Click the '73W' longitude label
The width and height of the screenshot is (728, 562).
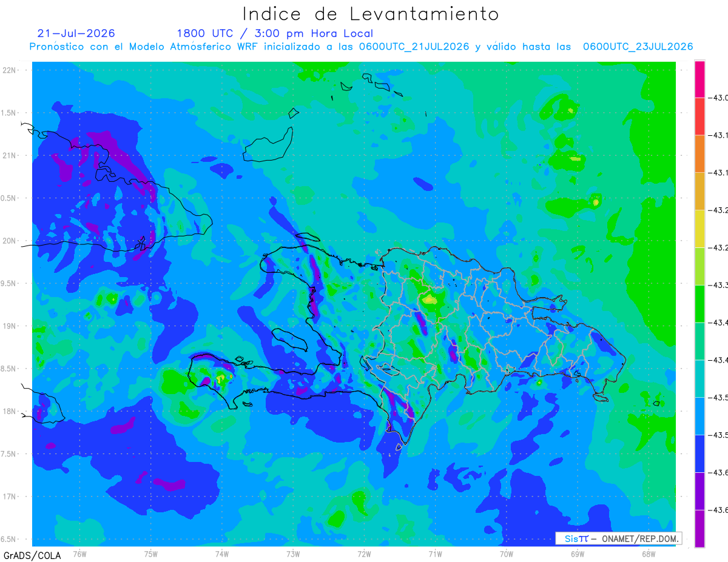293,554
